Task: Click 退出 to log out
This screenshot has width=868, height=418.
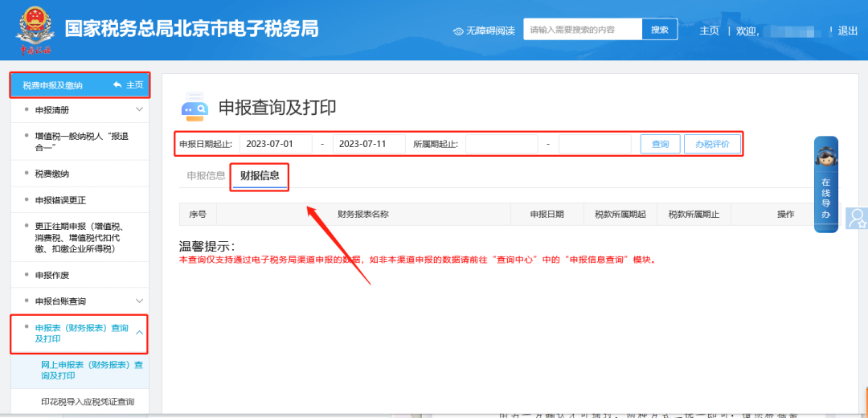Action: pos(848,31)
